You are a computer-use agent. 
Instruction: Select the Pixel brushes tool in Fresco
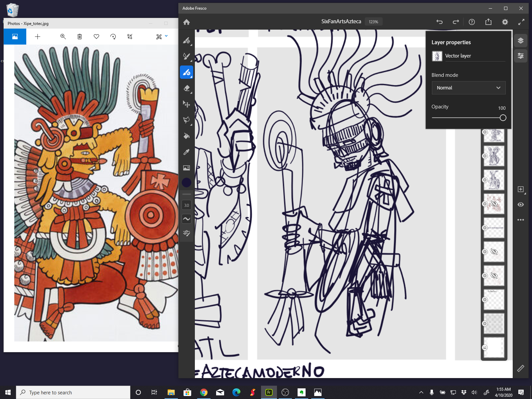[x=187, y=40]
